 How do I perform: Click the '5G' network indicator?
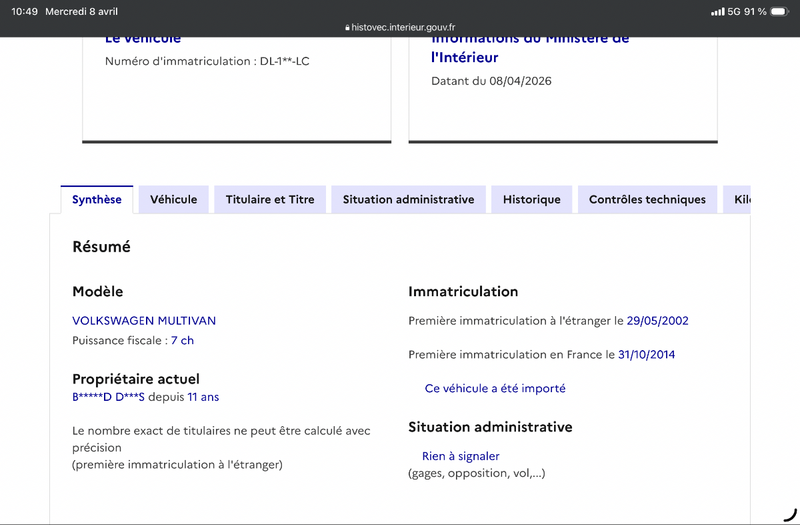(x=734, y=11)
